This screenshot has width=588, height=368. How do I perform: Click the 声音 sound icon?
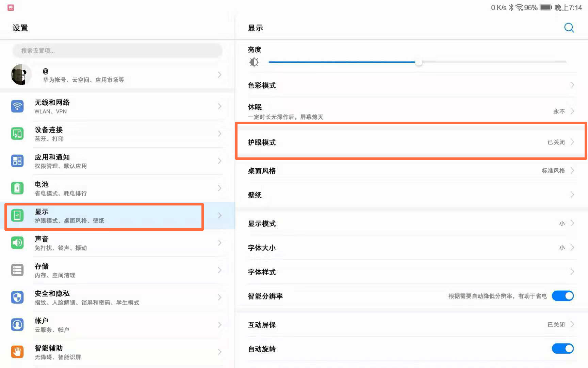[17, 243]
